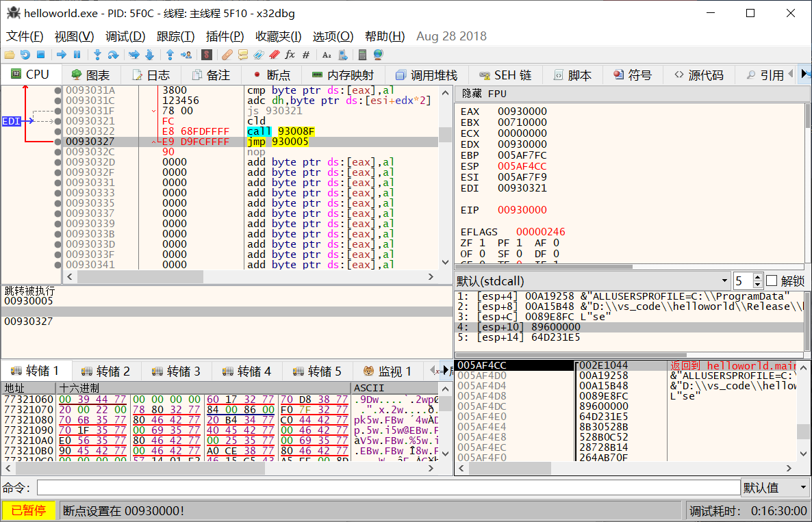
Task: Restart the debugged program
Action: [25, 55]
